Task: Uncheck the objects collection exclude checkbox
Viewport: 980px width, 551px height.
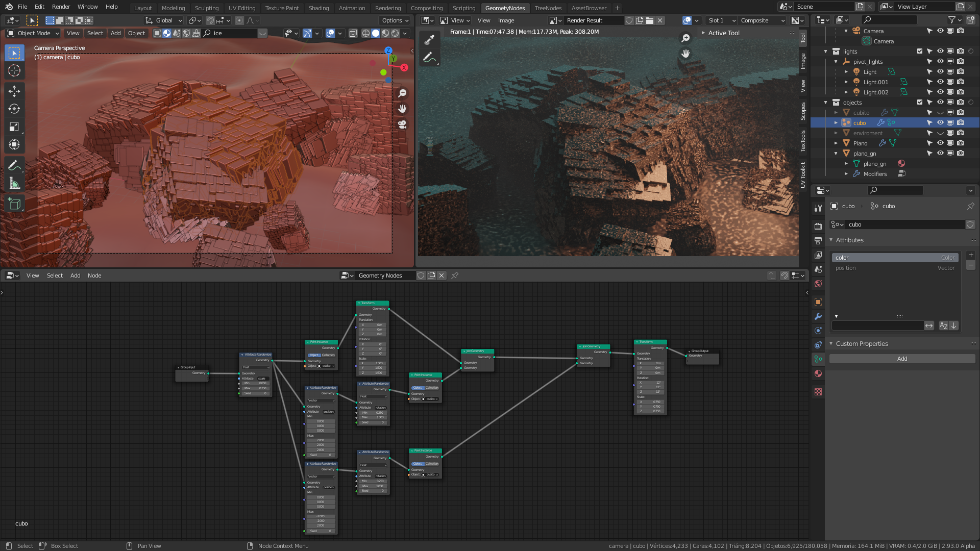Action: point(920,103)
